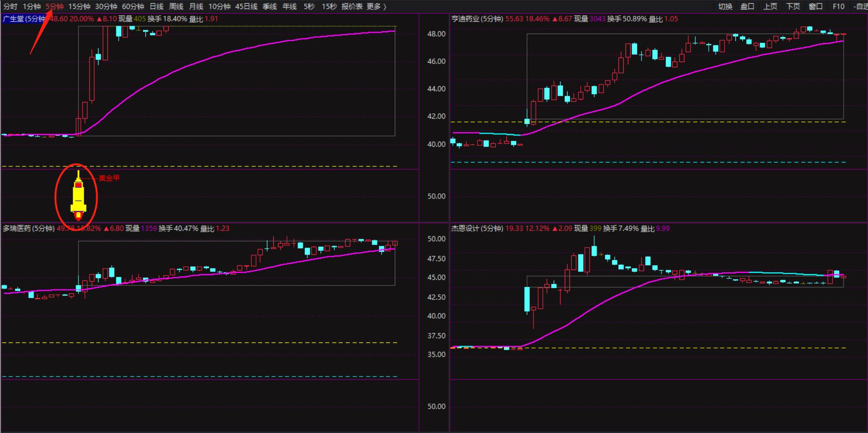Screen dimensions: 868x433
Task: Click the 广生堂(5分钟) chart title
Action: 24,19
